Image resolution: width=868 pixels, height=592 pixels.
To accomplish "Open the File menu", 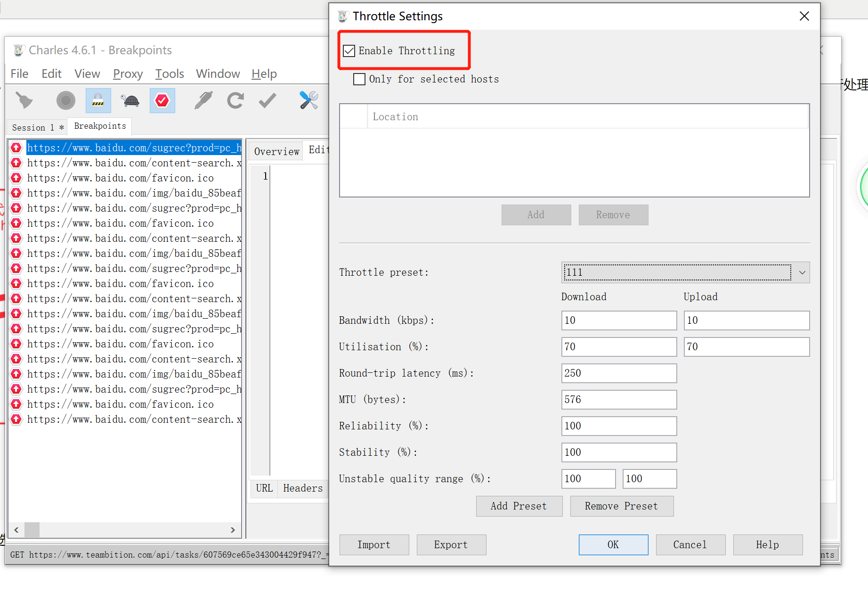I will point(19,74).
